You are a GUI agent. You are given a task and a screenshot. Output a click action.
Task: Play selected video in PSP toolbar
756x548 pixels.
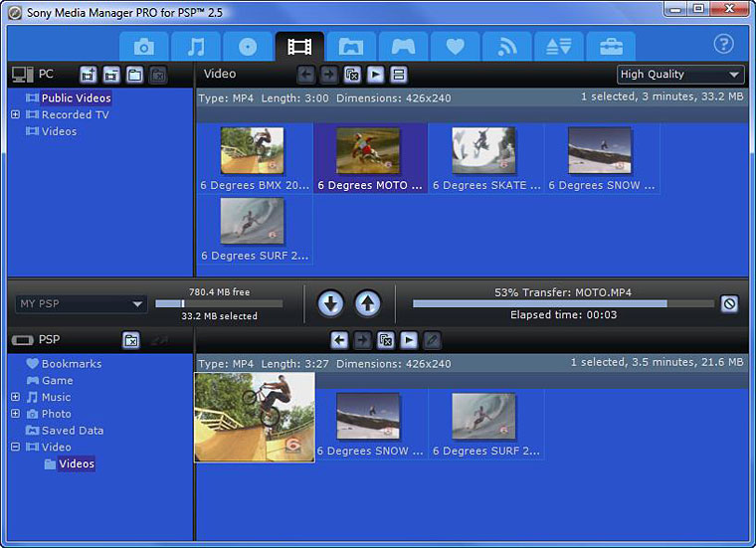pyautogui.click(x=409, y=340)
